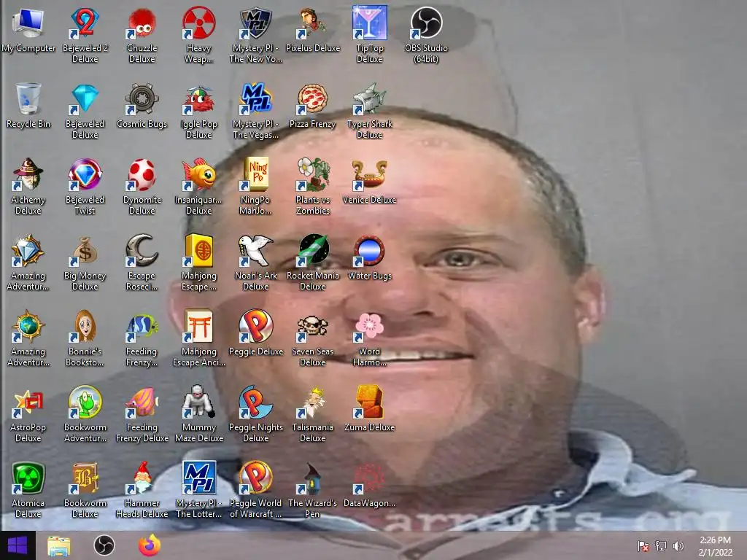747x560 pixels.
Task: Click the Big Money Deluxe moneybag icon
Action: coord(85,250)
